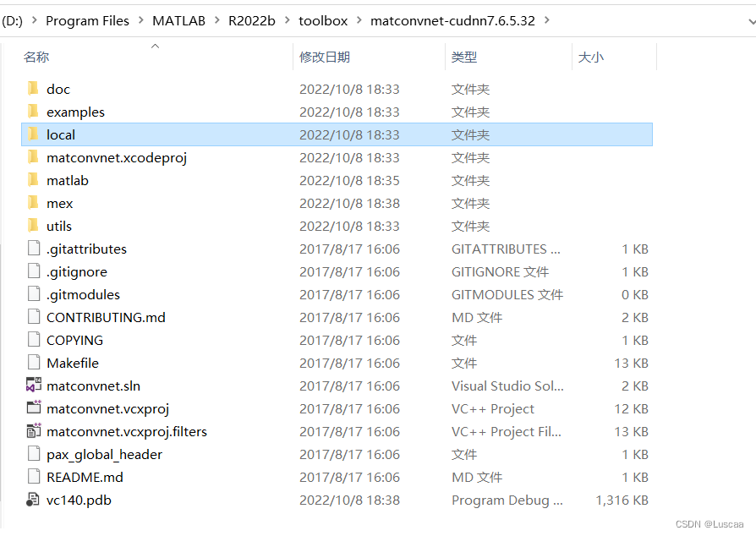Open the address bar history dropdown
Image resolution: width=756 pixels, height=536 pixels.
[752, 21]
